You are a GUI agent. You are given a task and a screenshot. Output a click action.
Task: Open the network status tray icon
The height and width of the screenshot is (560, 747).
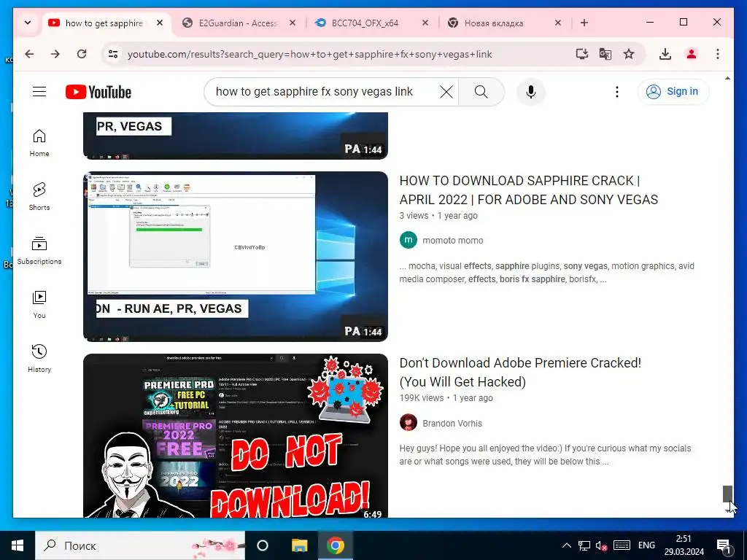(584, 545)
